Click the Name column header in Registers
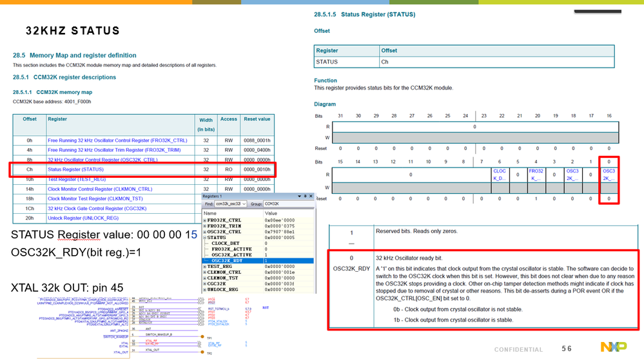Screen dimensions: 644x362 pos(233,213)
